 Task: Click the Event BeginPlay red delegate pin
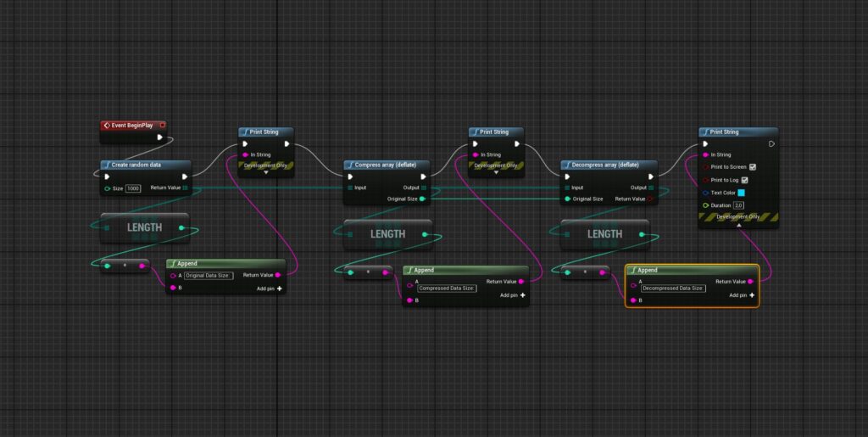coord(162,125)
